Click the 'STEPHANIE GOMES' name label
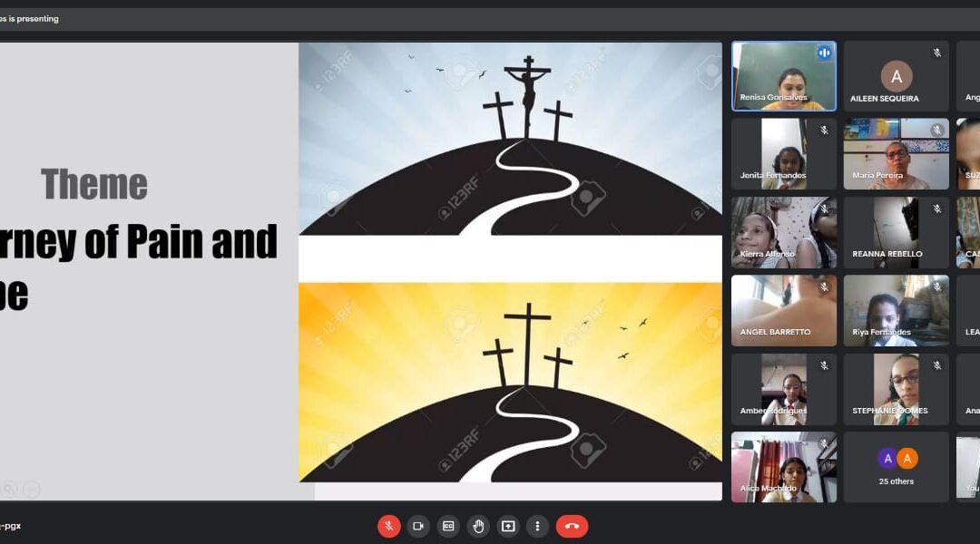 click(x=890, y=411)
